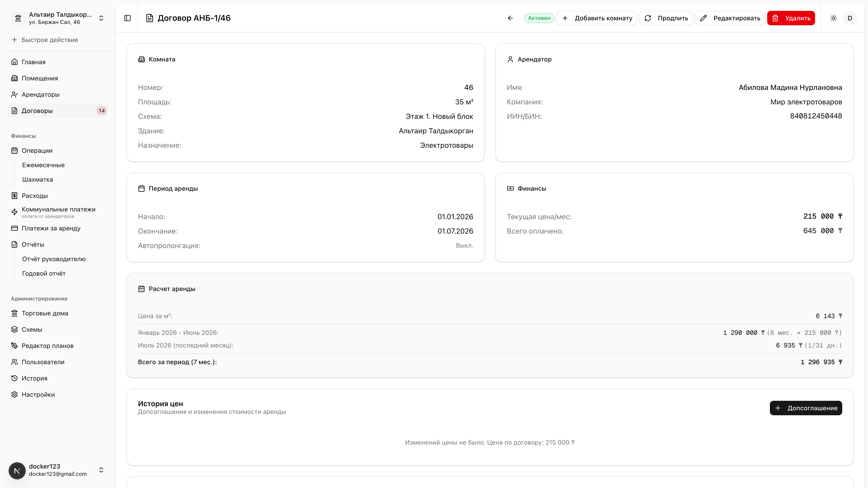
Task: Click the Коммунальные платежи lightning icon
Action: coord(14,212)
